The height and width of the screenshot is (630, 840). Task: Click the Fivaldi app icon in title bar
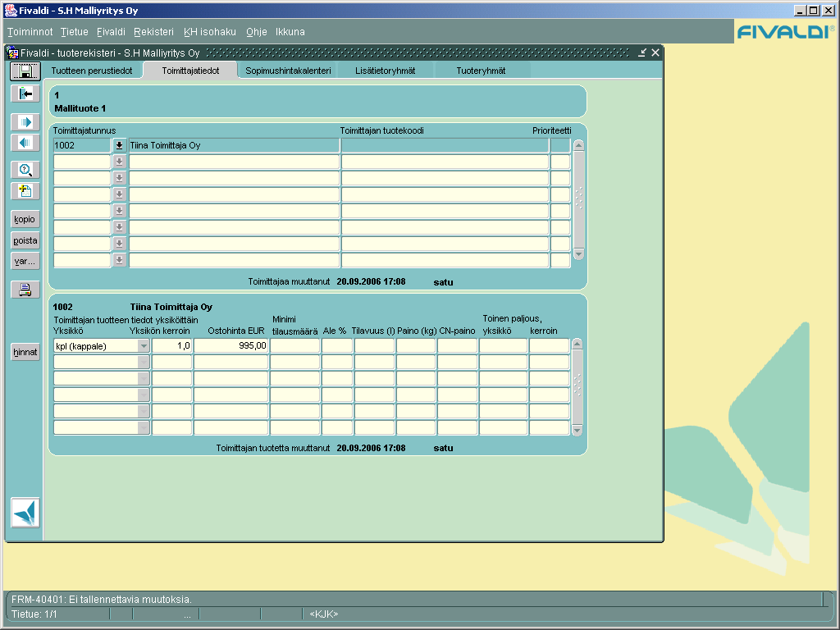point(10,10)
